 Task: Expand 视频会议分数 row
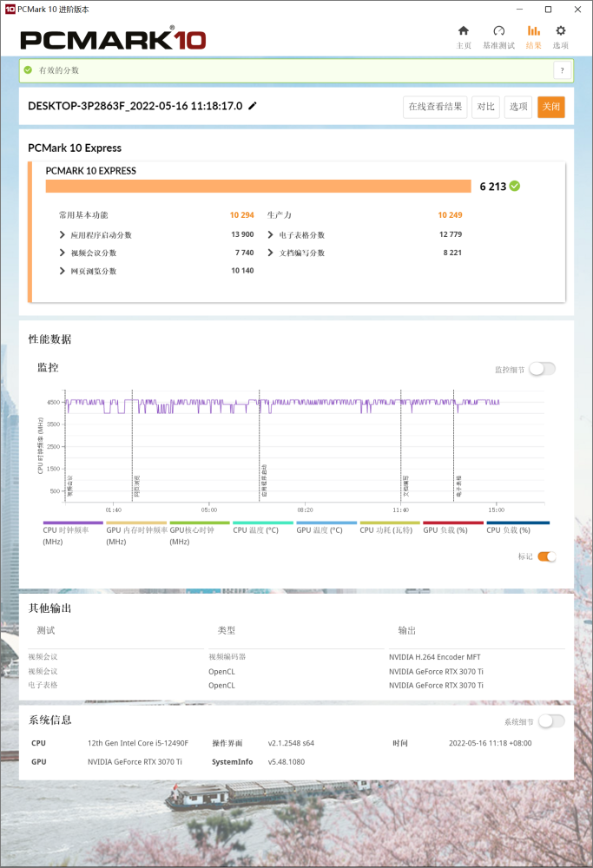coord(62,253)
